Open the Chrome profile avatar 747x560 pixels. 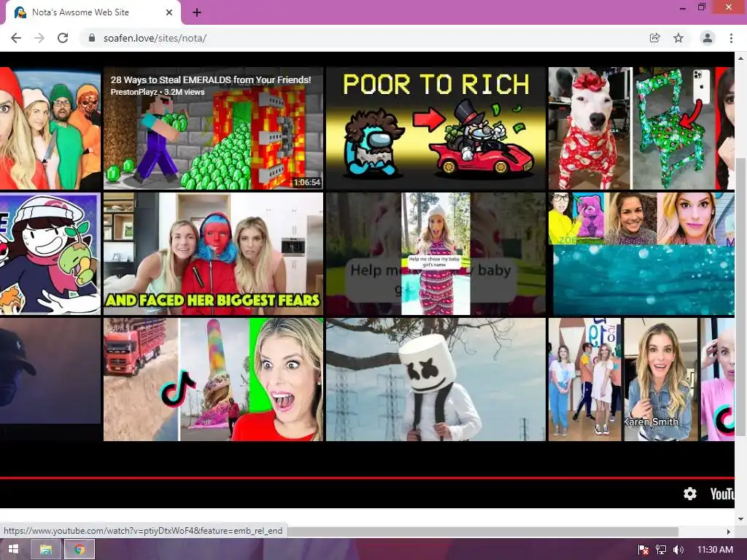708,38
